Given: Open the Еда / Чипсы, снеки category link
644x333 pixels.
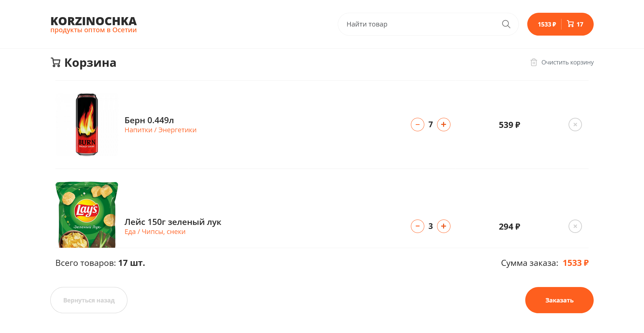Looking at the screenshot, I should [x=155, y=232].
